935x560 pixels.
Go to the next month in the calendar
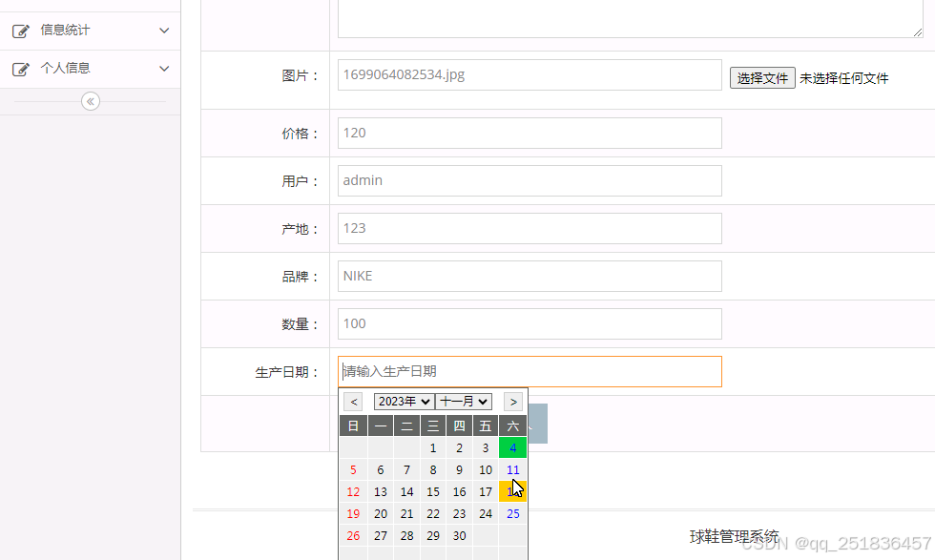[x=513, y=402]
